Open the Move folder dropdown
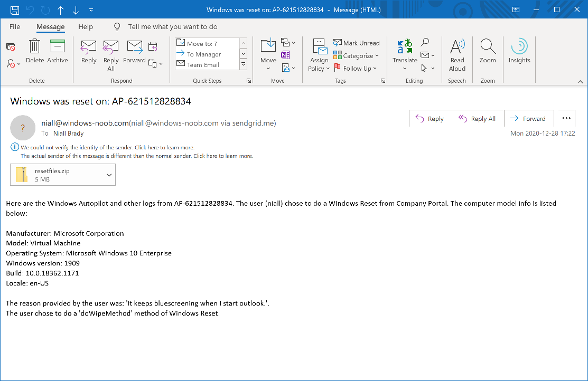 [268, 55]
